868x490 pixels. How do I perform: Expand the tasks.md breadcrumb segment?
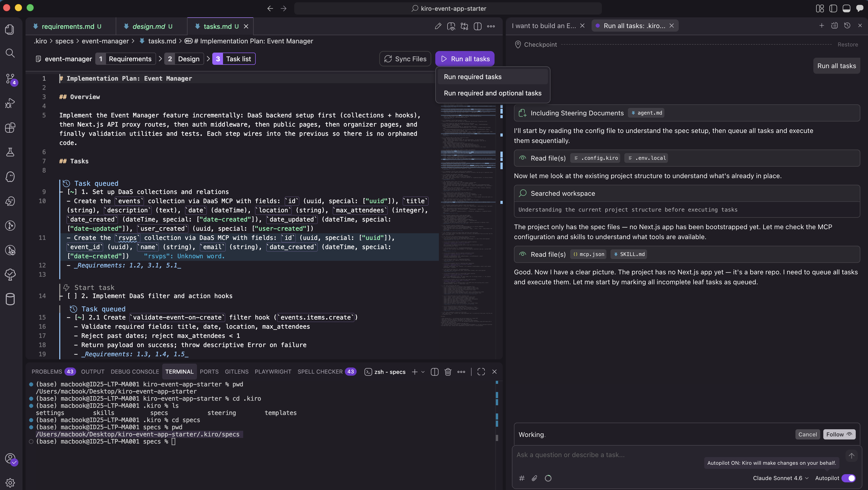(158, 41)
